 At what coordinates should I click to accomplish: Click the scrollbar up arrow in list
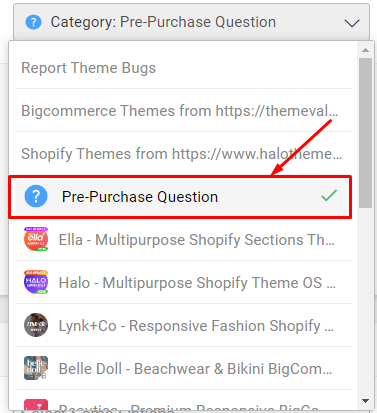(x=366, y=50)
